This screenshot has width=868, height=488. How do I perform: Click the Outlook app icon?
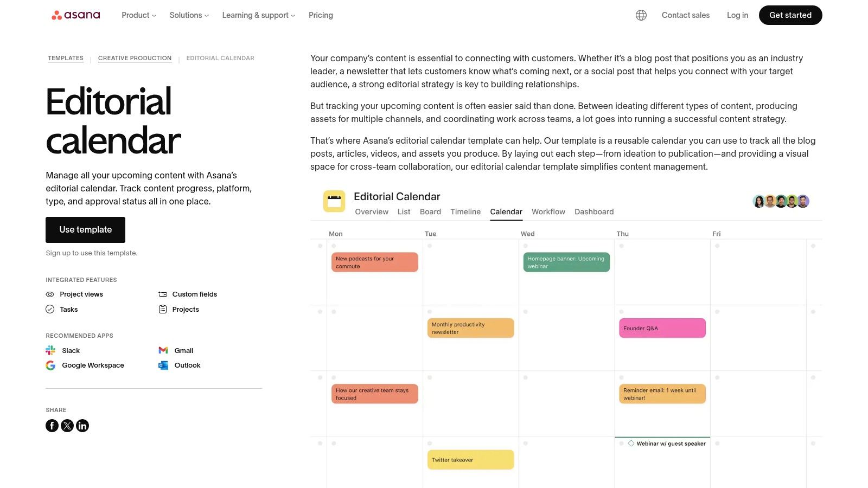coord(163,365)
